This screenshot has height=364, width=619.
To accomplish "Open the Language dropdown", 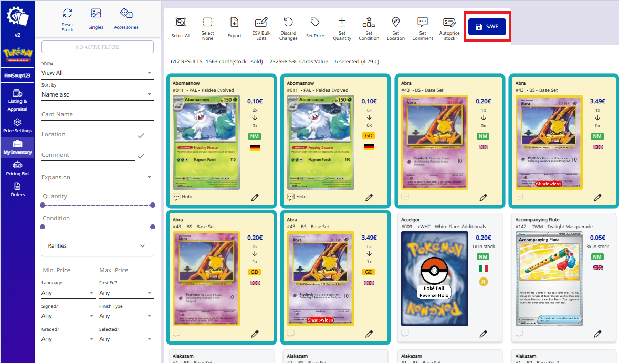I will pyautogui.click(x=69, y=293).
